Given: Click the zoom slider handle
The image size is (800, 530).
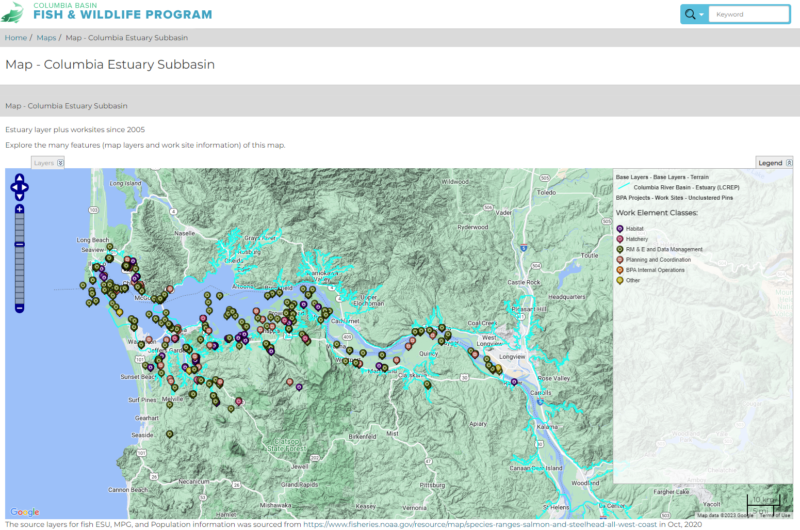Looking at the screenshot, I should tap(19, 245).
